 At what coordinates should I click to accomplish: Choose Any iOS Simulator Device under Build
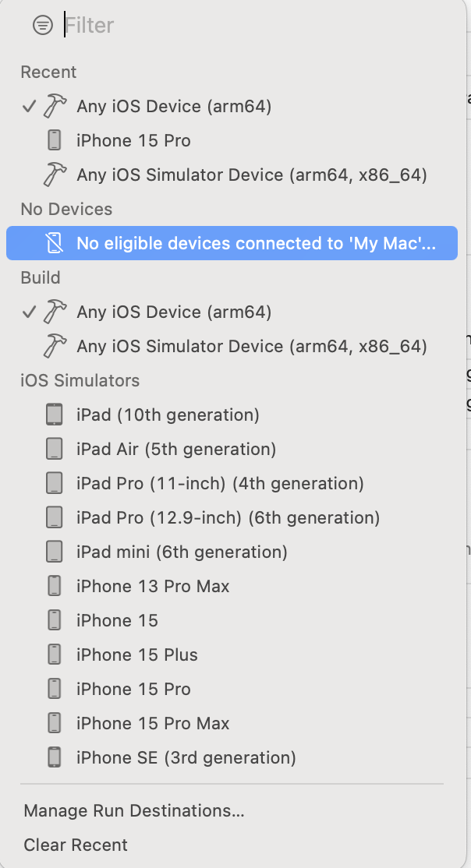pyautogui.click(x=251, y=346)
